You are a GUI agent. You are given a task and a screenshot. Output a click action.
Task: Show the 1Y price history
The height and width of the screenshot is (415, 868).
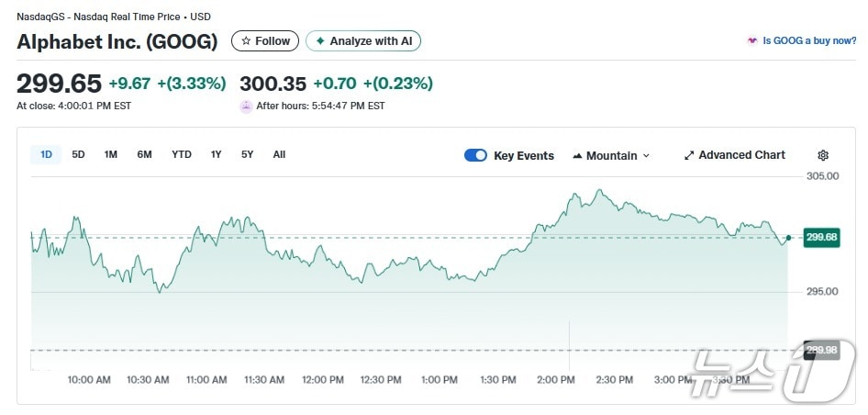(x=216, y=154)
